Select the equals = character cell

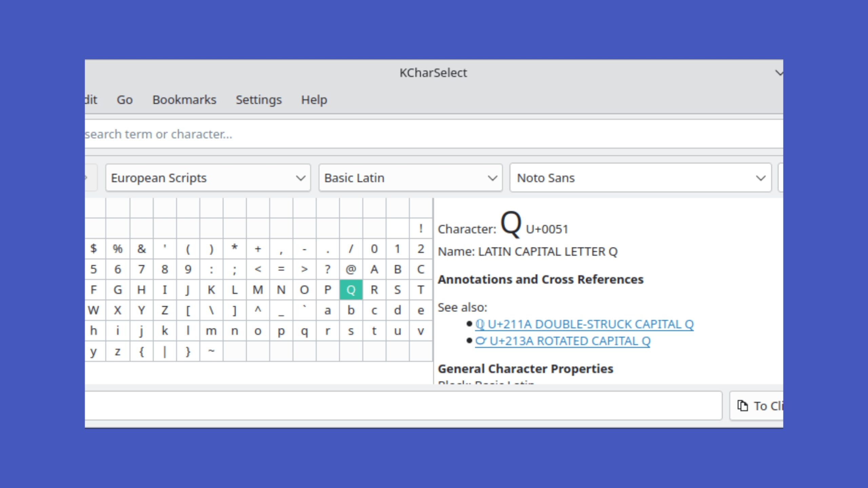(281, 269)
